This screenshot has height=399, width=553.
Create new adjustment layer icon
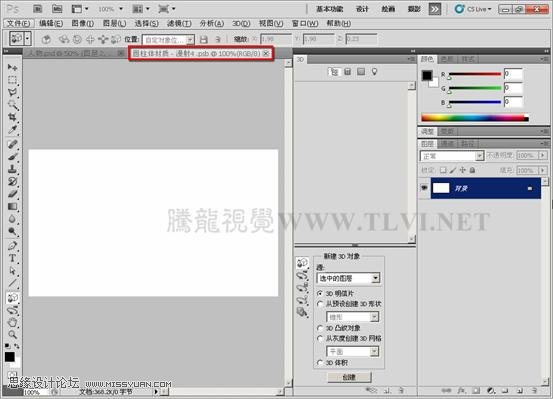tap(491, 391)
